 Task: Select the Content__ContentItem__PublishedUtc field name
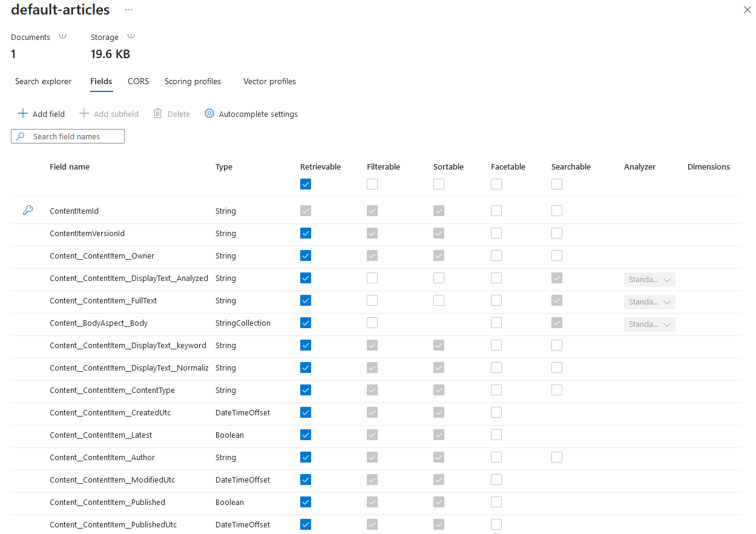click(113, 524)
